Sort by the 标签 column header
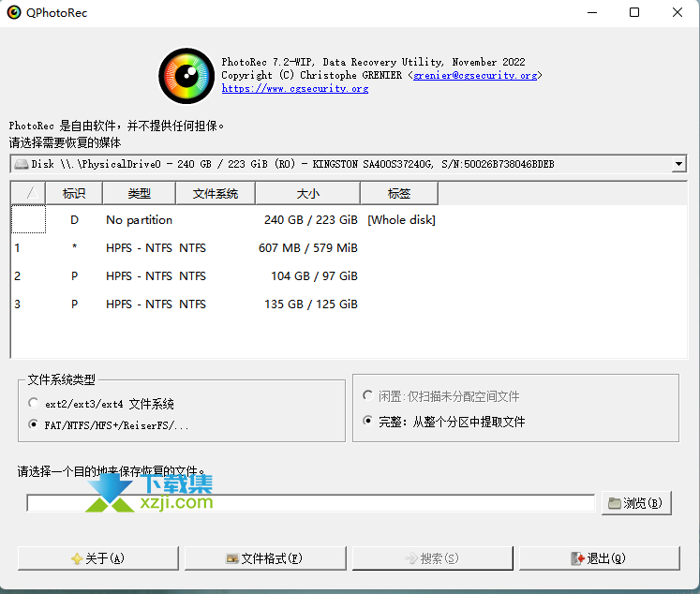This screenshot has height=594, width=700. 398,193
